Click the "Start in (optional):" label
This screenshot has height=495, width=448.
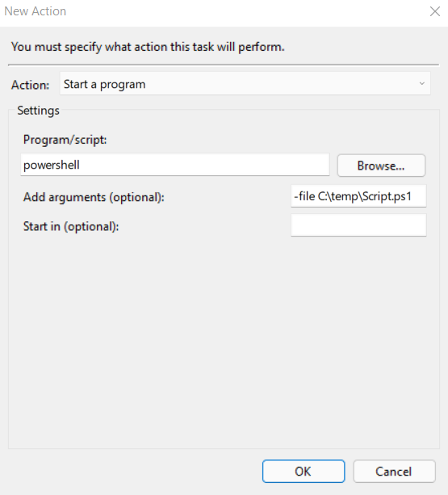71,226
